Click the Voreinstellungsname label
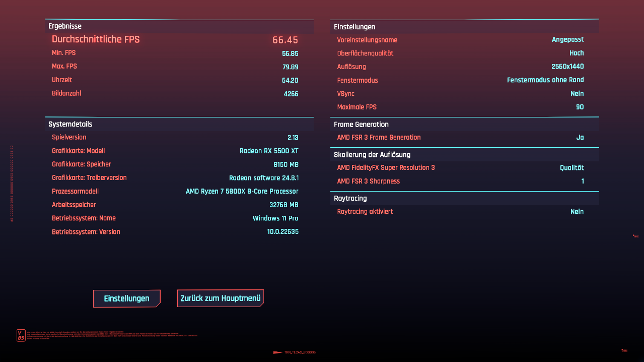644x362 pixels. 367,40
